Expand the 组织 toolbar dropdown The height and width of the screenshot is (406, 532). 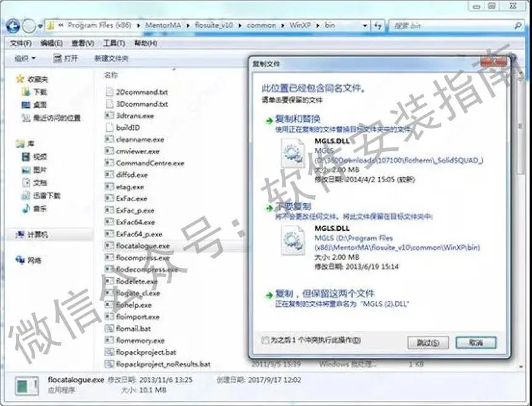point(25,59)
